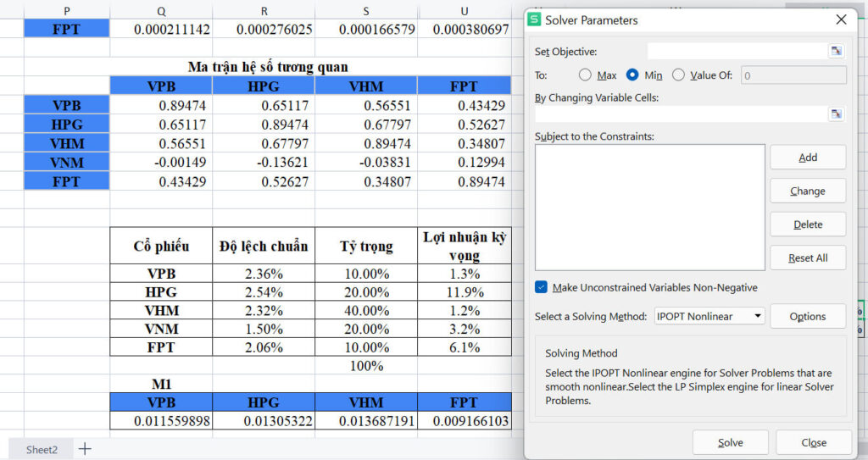Screen dimensions: 868x460
Task: Select the VNM row label in correlation matrix
Action: [x=67, y=162]
